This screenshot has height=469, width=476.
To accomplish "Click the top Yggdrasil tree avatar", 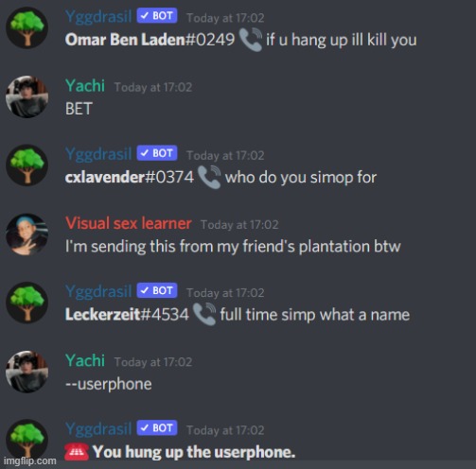I will click(x=27, y=28).
